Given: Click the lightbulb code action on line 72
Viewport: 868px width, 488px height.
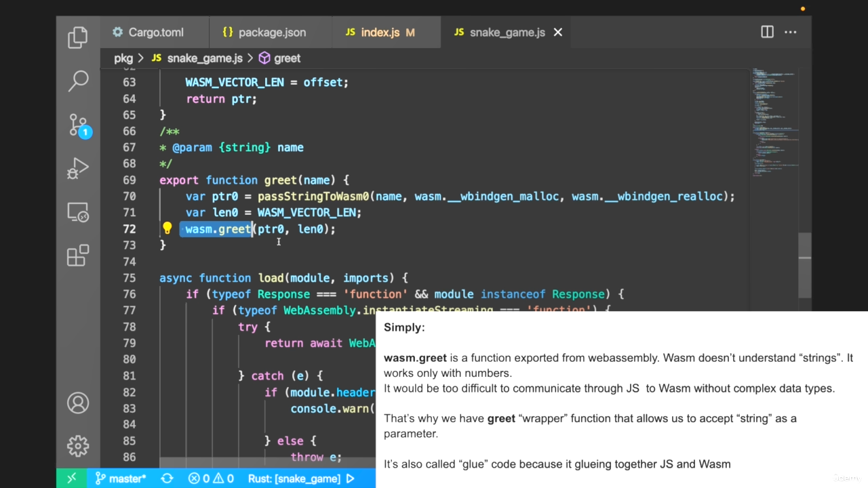Looking at the screenshot, I should [x=167, y=228].
